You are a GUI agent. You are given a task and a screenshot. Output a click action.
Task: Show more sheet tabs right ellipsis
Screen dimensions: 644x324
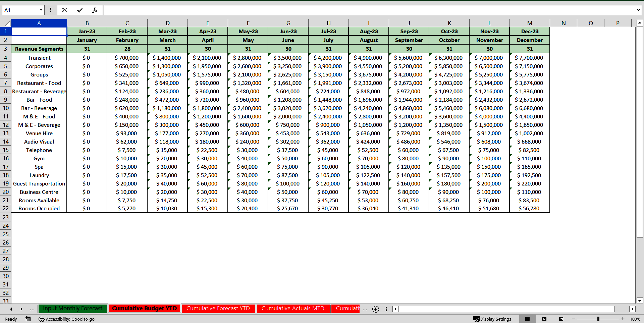[x=365, y=309]
